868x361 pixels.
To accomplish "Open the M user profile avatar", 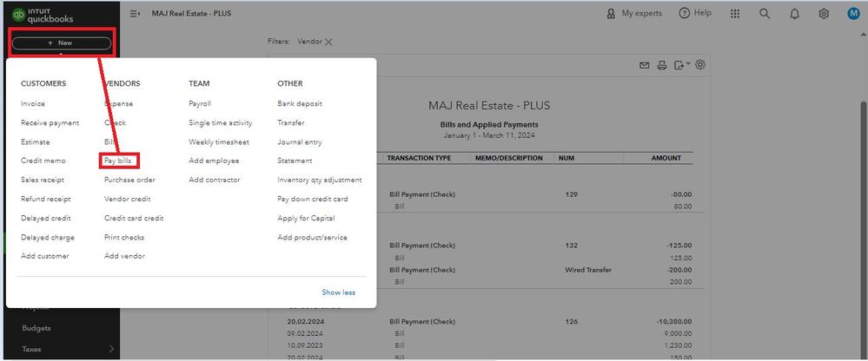I will 853,14.
